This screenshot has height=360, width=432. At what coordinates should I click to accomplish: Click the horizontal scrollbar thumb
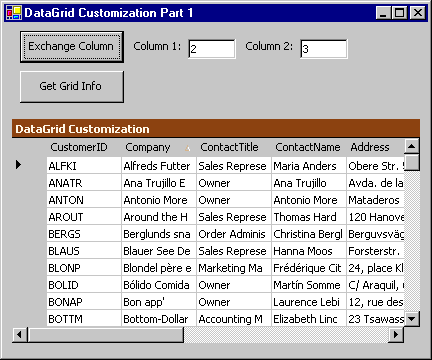106,334
